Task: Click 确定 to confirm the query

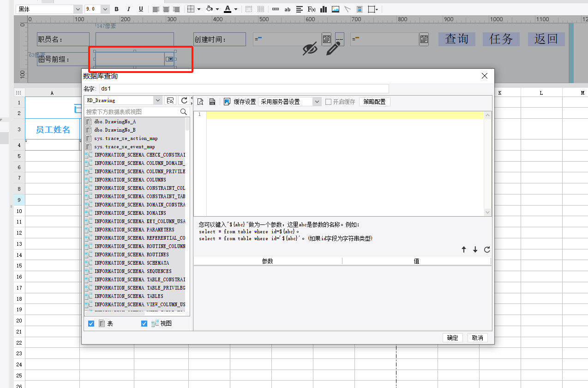Action: [x=453, y=338]
